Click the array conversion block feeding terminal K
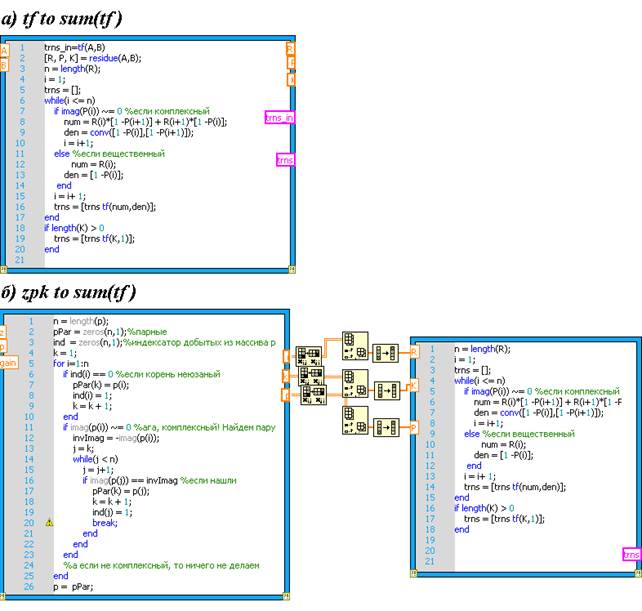This screenshot has width=642, height=611. [387, 390]
